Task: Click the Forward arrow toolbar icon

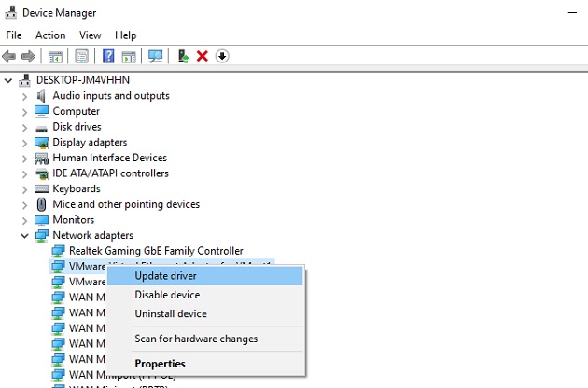Action: [x=28, y=57]
